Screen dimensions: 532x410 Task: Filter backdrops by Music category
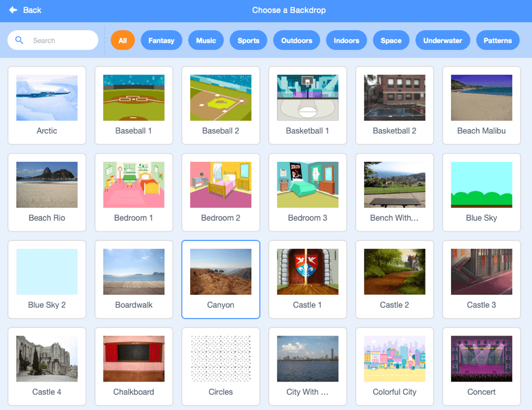pos(206,40)
